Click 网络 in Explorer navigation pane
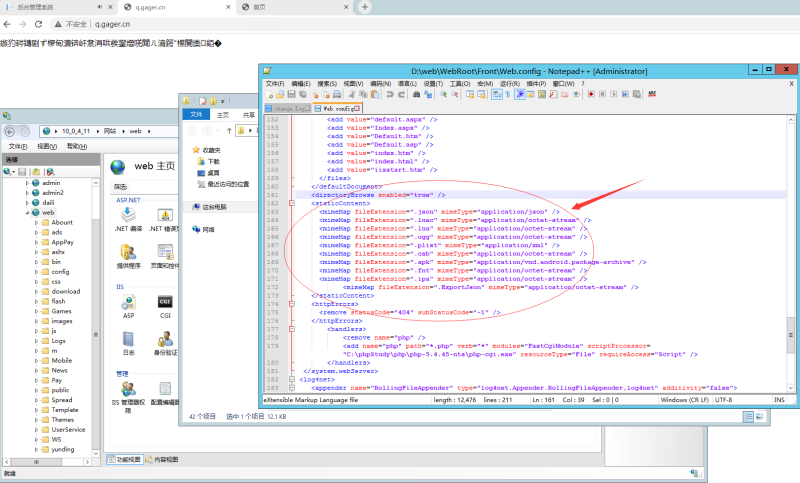This screenshot has width=800, height=483. pyautogui.click(x=204, y=230)
